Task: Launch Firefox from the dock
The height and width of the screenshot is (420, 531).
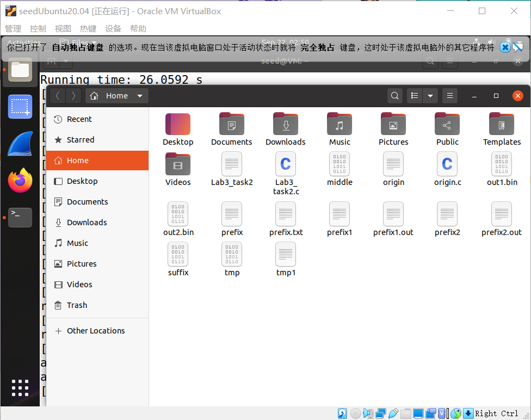Action: point(20,180)
